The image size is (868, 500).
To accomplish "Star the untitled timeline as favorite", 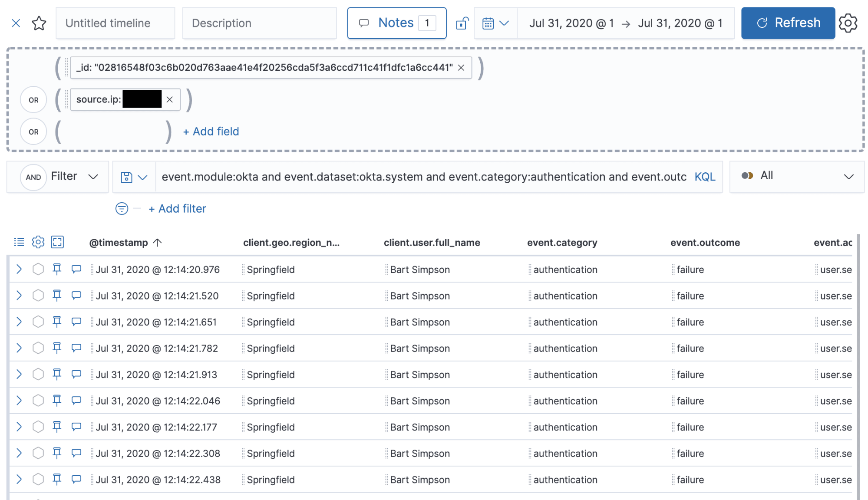I will 39,23.
